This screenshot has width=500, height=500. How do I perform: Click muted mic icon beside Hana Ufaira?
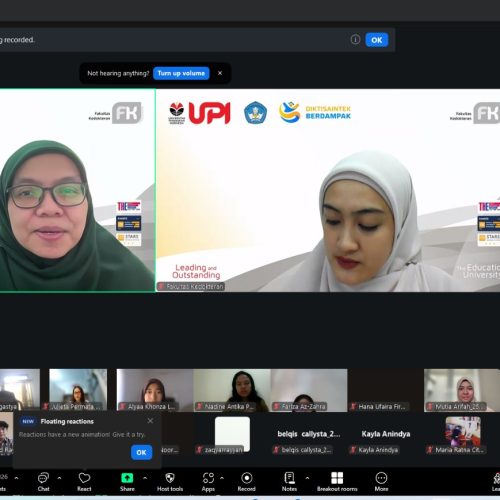point(353,406)
